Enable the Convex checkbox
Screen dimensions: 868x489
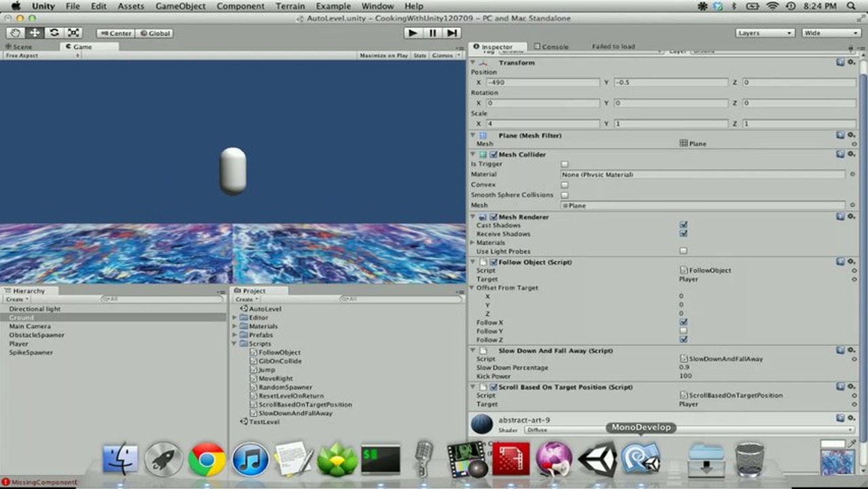[x=565, y=185]
